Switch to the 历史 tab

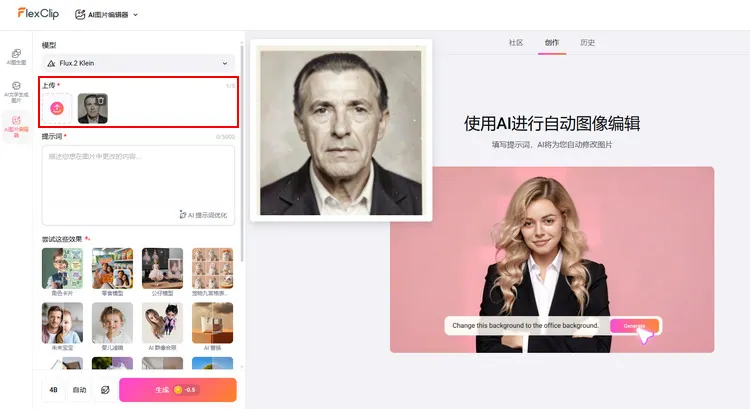point(587,43)
